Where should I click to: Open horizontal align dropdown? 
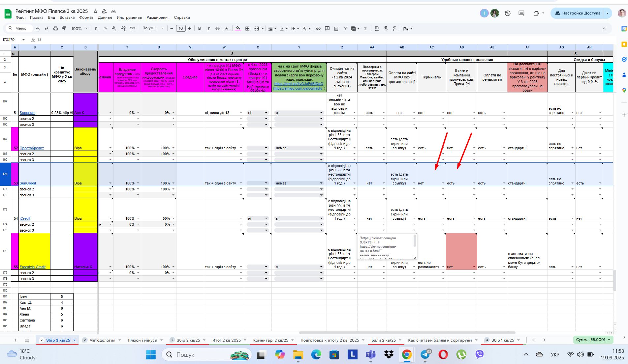pos(272,29)
